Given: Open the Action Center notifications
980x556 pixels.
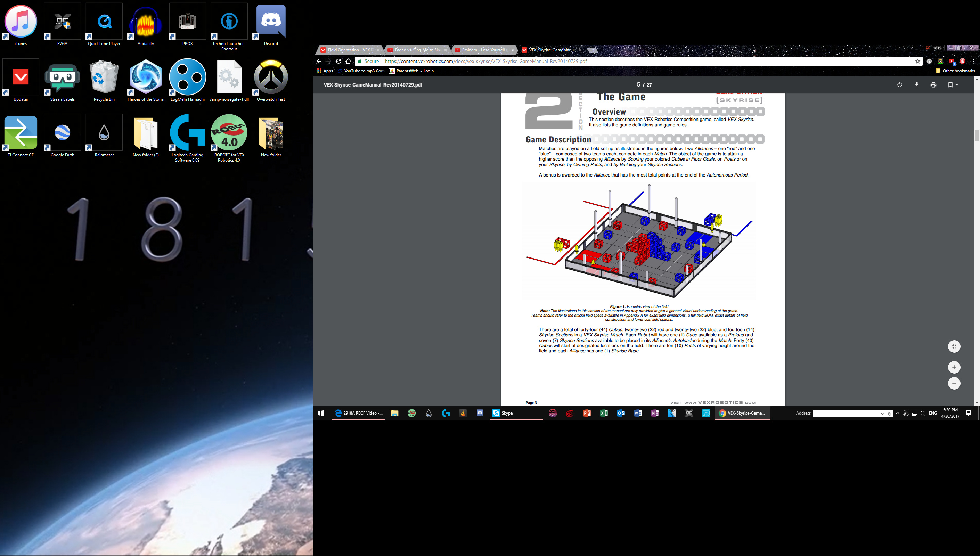Looking at the screenshot, I should tap(969, 413).
